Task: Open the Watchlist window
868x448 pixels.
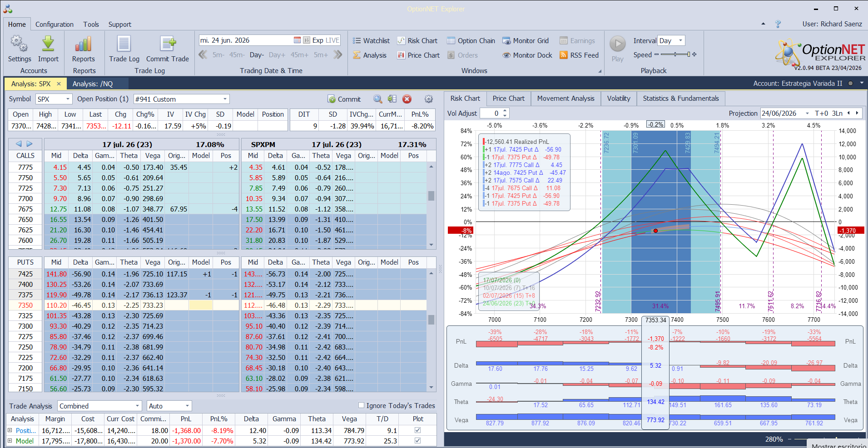Action: point(371,41)
